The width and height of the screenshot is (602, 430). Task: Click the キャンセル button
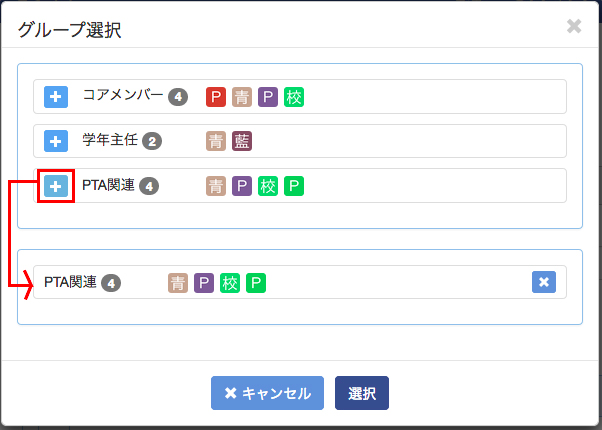pos(267,393)
